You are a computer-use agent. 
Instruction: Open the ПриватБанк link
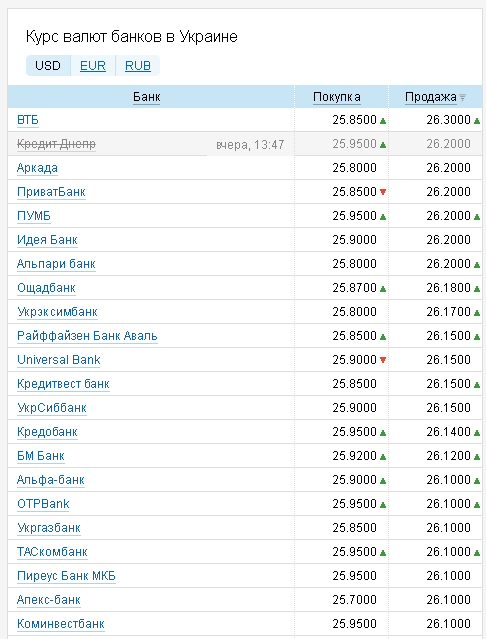point(51,192)
